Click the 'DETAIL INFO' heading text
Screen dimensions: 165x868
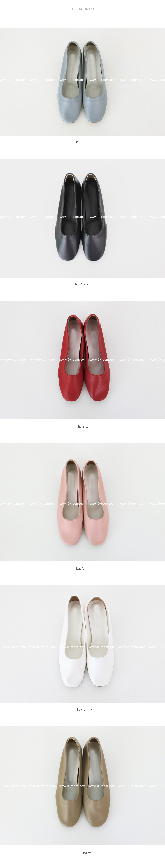click(83, 9)
